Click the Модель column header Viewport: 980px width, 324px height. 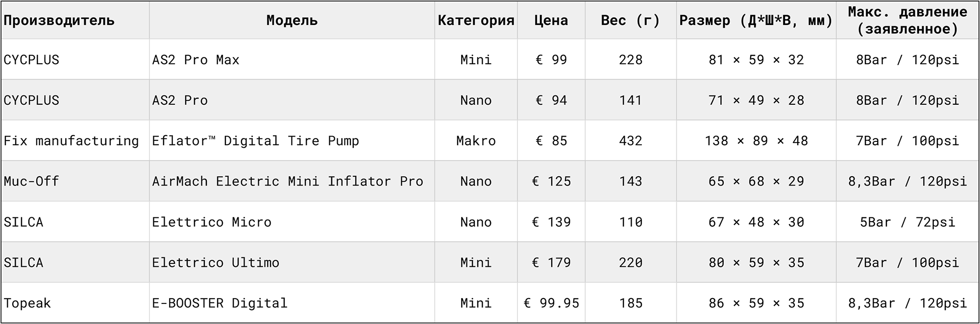(292, 21)
